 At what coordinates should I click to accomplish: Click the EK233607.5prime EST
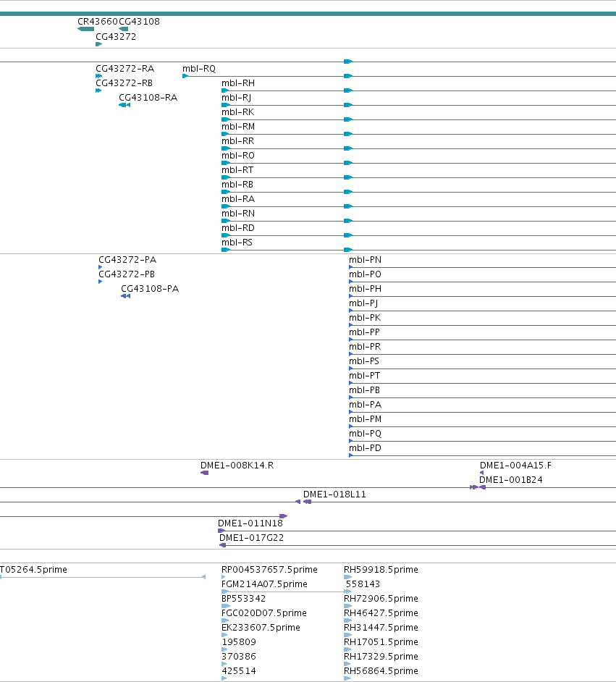click(x=261, y=628)
